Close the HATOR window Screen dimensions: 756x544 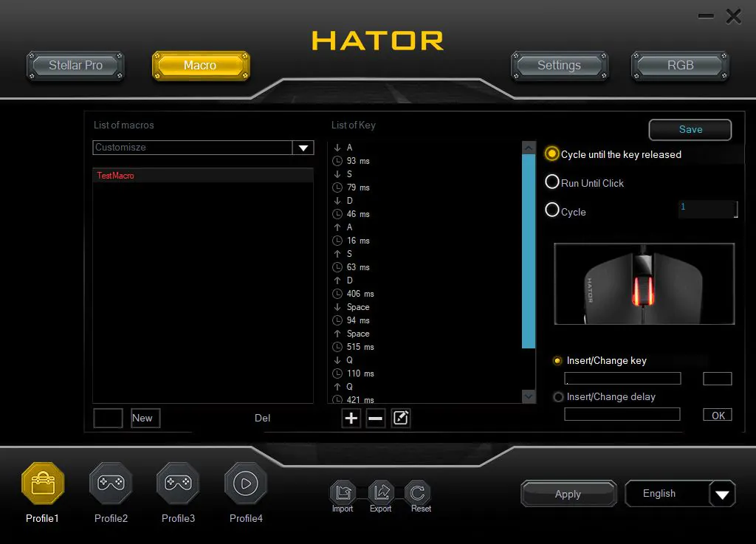734,16
